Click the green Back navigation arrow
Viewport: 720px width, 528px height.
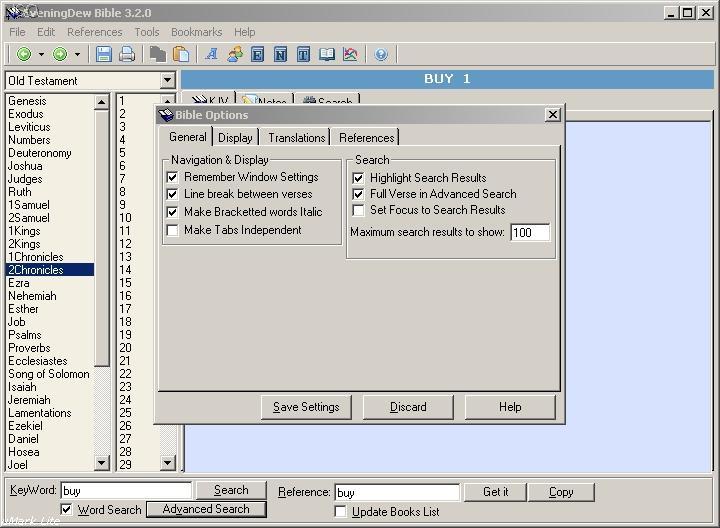[24, 54]
